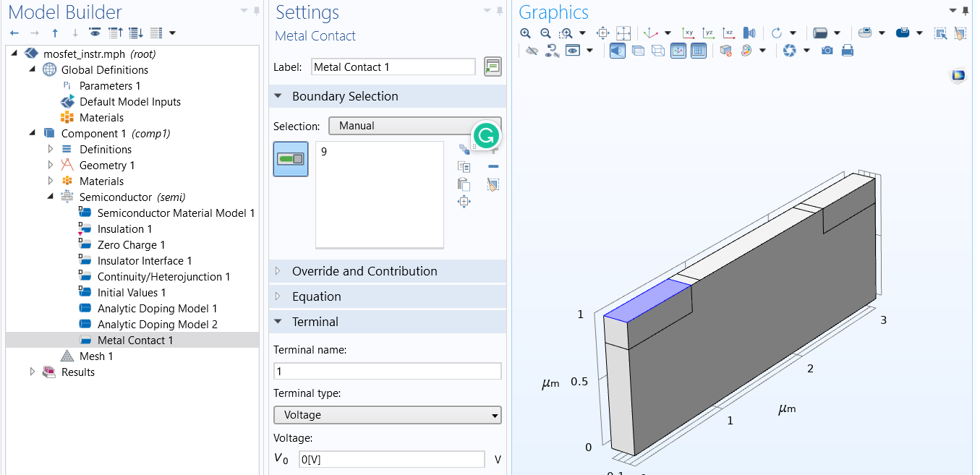This screenshot has height=475, width=980.
Task: Expand the Results node
Action: coord(32,372)
